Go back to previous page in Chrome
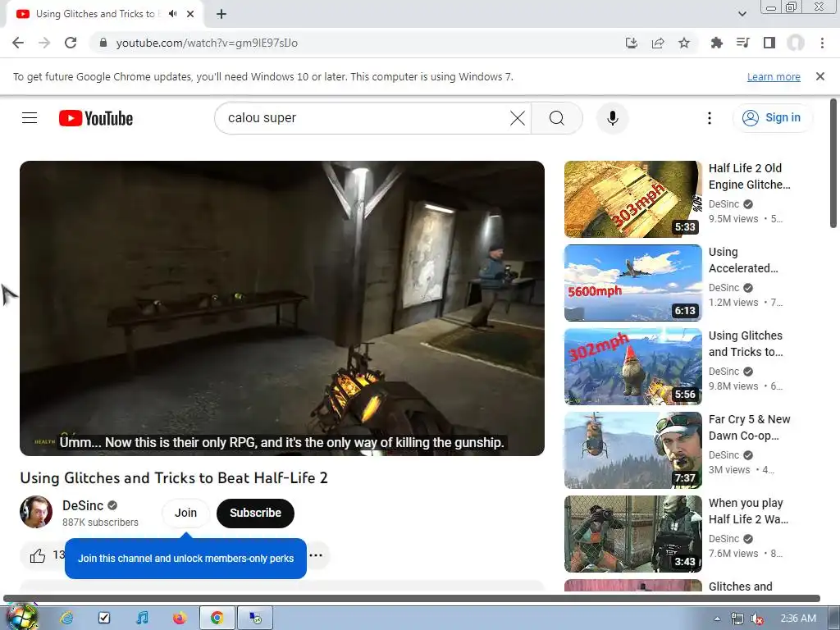 point(18,43)
